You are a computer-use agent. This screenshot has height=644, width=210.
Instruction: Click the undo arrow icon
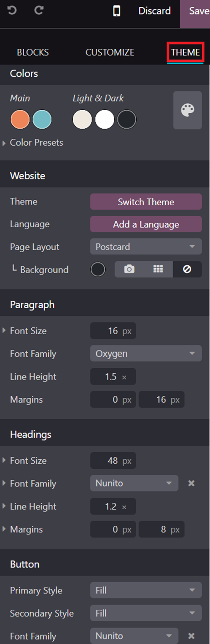[x=12, y=10]
